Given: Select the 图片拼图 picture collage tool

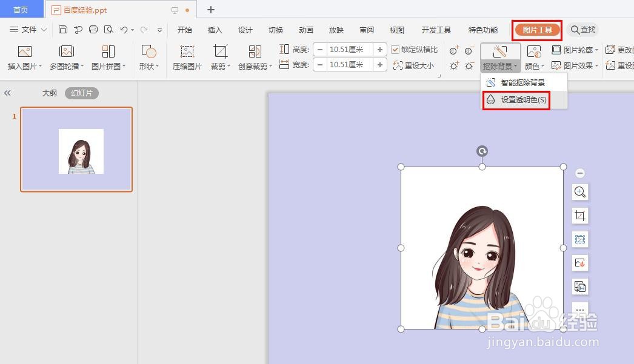Looking at the screenshot, I should tap(109, 57).
